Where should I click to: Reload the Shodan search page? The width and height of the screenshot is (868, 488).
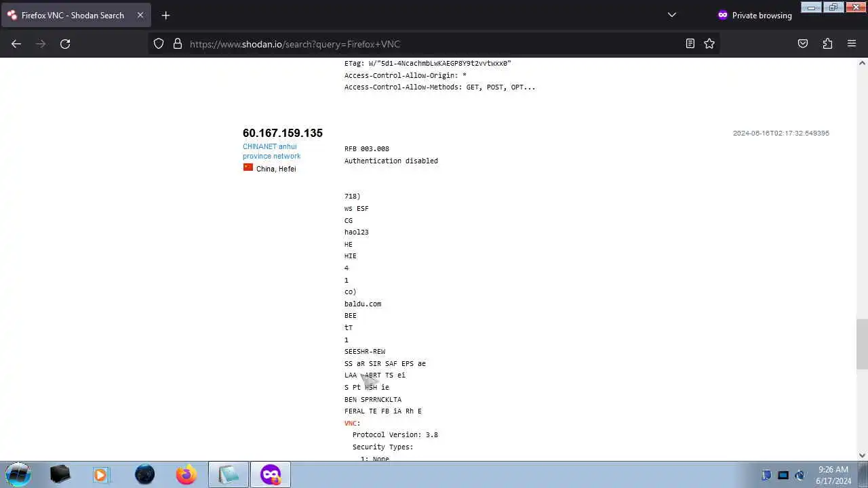click(x=65, y=43)
